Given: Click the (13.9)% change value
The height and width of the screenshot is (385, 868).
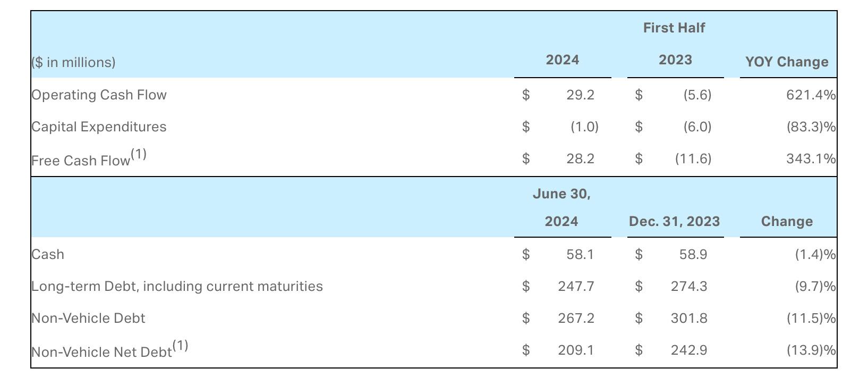Looking at the screenshot, I should [x=811, y=350].
